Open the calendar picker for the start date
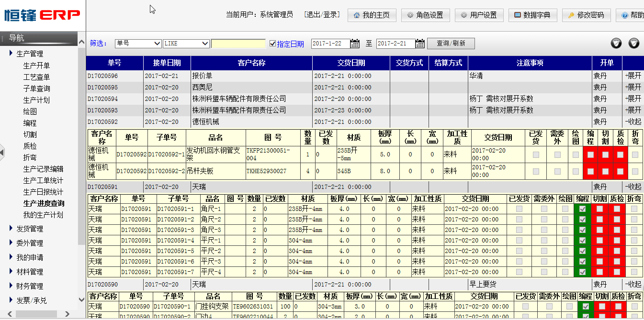Screen dimensions: 644x320 click(354, 43)
